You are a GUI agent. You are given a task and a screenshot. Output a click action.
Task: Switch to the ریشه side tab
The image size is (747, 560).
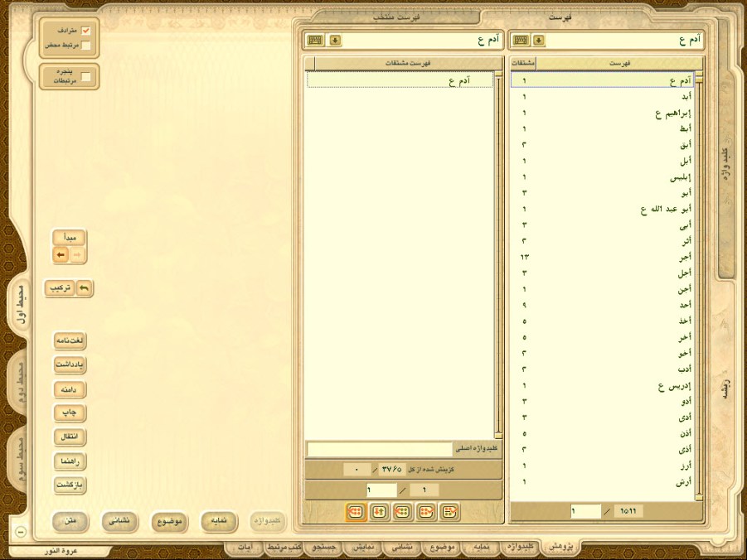(726, 388)
